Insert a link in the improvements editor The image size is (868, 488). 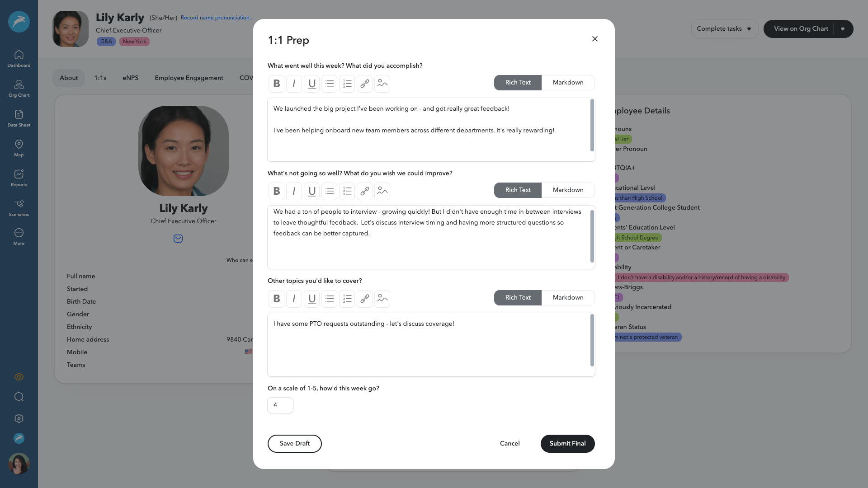point(364,191)
